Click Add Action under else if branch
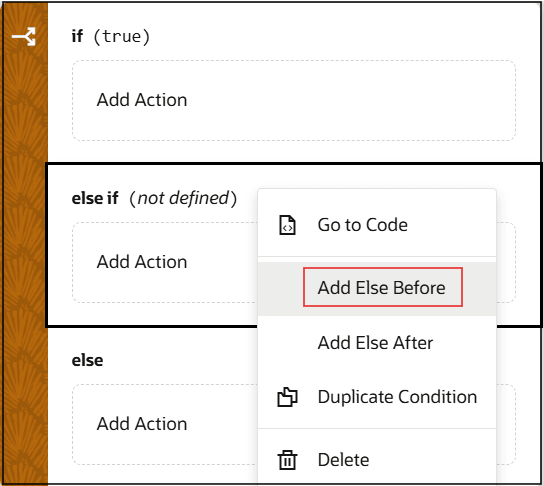Screen dimensions: 544x486 click(142, 262)
